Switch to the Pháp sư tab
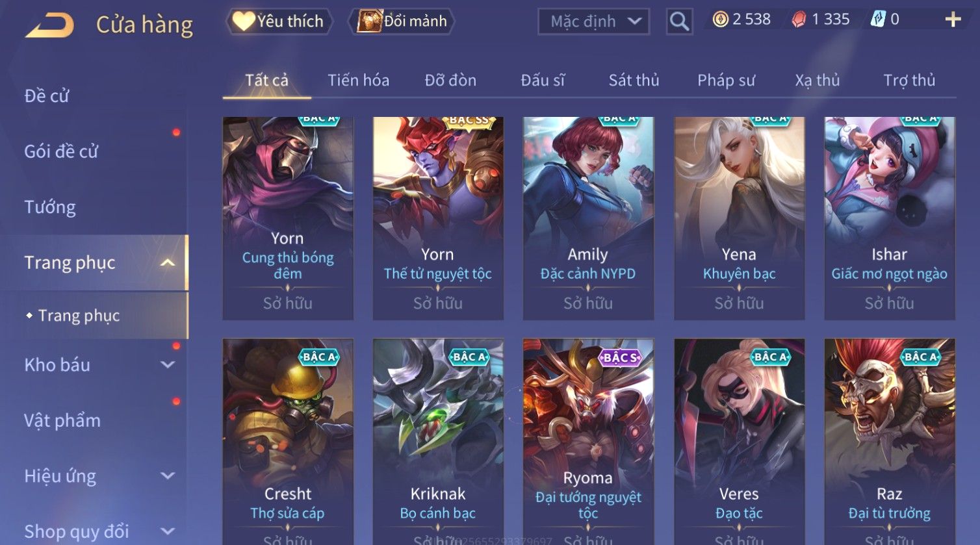 point(726,80)
